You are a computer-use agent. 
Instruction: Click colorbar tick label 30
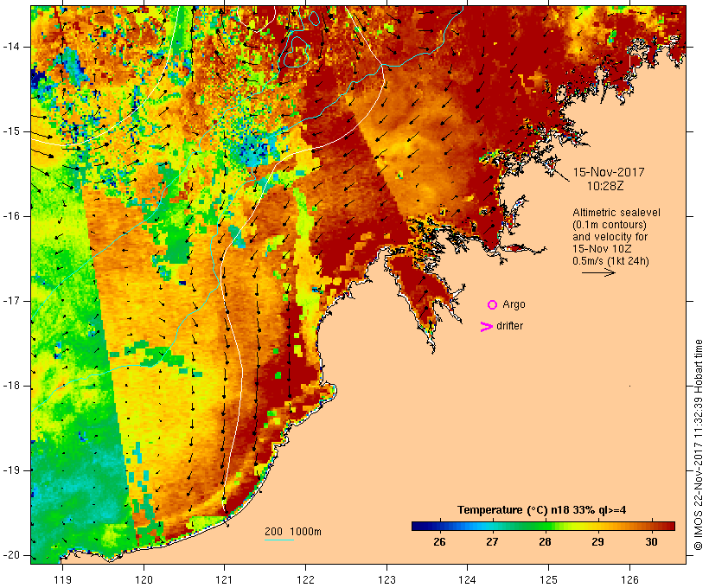pos(651,541)
